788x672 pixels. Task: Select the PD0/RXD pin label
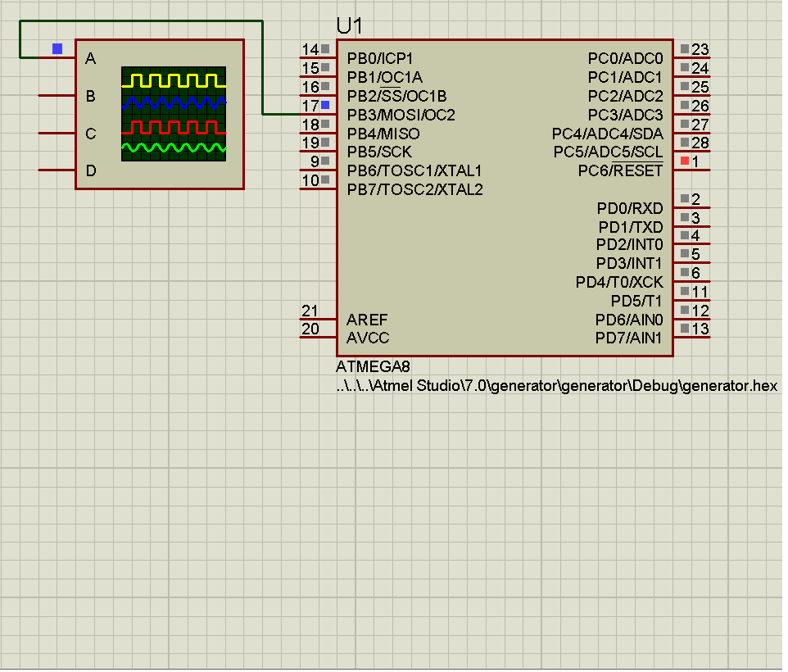(630, 208)
